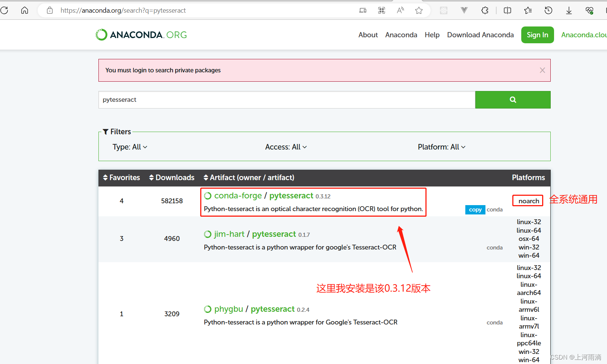
Task: Open the Anaconda.cloud link
Action: [584, 35]
